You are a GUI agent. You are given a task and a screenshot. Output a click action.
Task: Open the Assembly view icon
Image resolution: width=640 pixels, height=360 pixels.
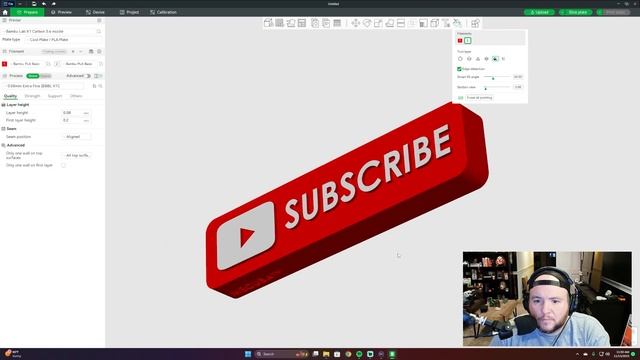[x=475, y=23]
